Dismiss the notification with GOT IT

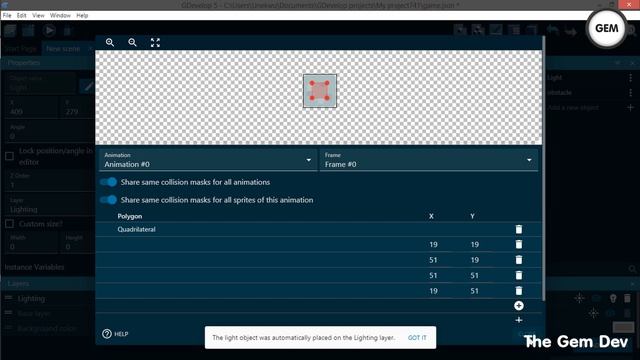(x=417, y=338)
